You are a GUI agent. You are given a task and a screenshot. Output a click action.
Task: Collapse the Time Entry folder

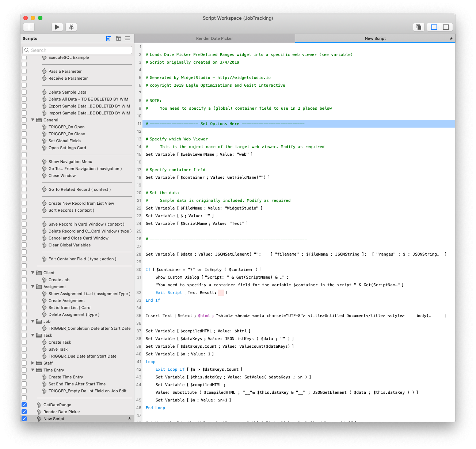pos(33,370)
